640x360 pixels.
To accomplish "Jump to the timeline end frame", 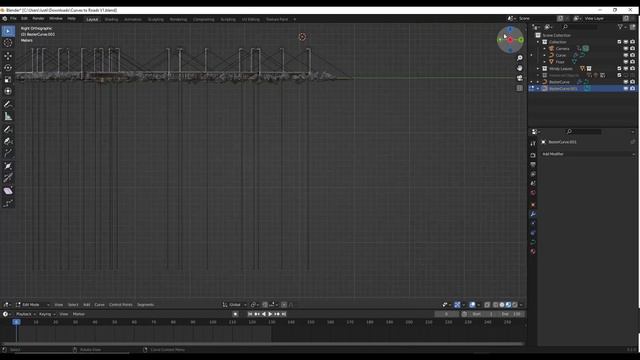I will point(284,314).
